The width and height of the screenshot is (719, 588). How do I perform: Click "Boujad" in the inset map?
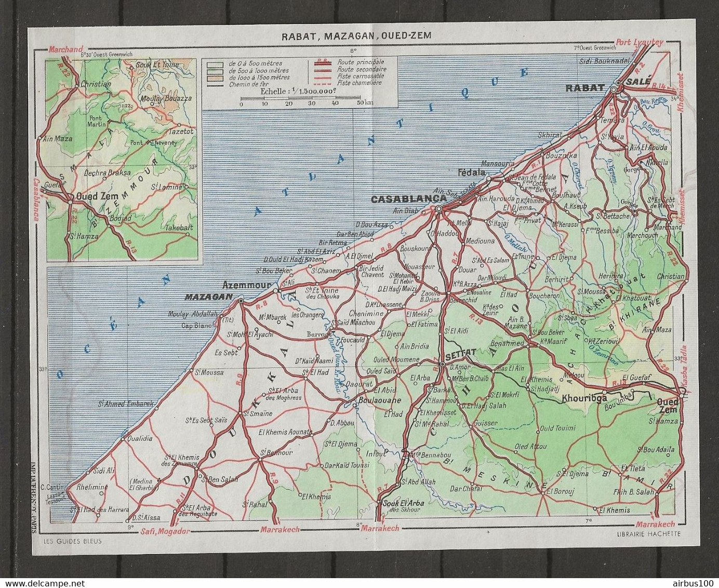tap(121, 219)
